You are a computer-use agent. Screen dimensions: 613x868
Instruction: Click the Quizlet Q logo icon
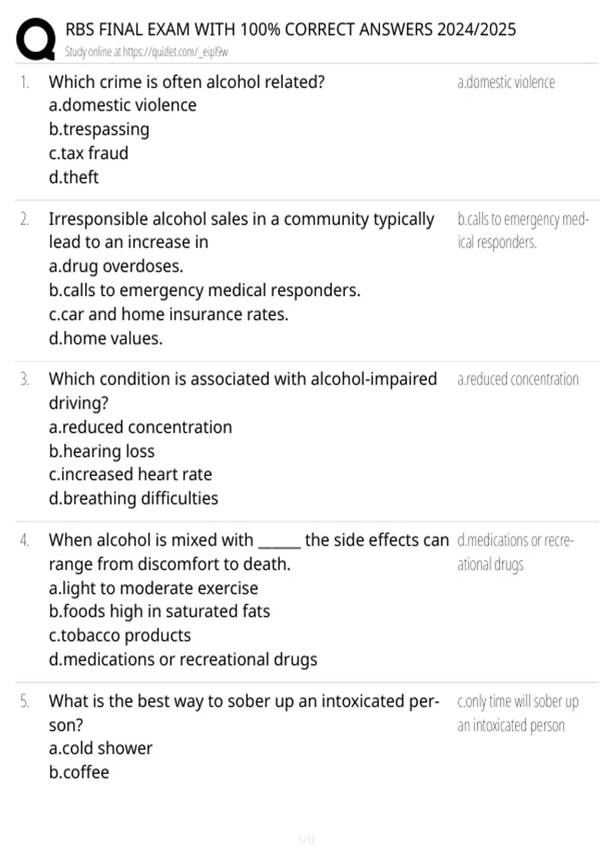tap(36, 39)
